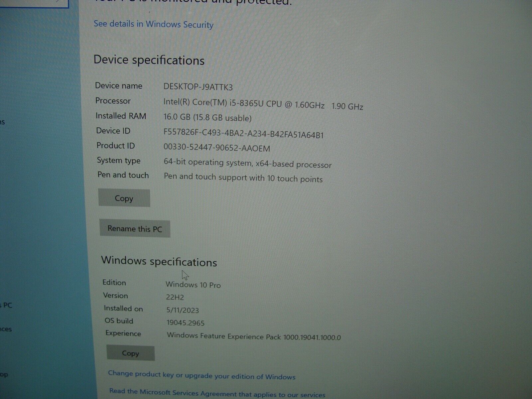Select system type 64-bit operating system text

pos(247,164)
